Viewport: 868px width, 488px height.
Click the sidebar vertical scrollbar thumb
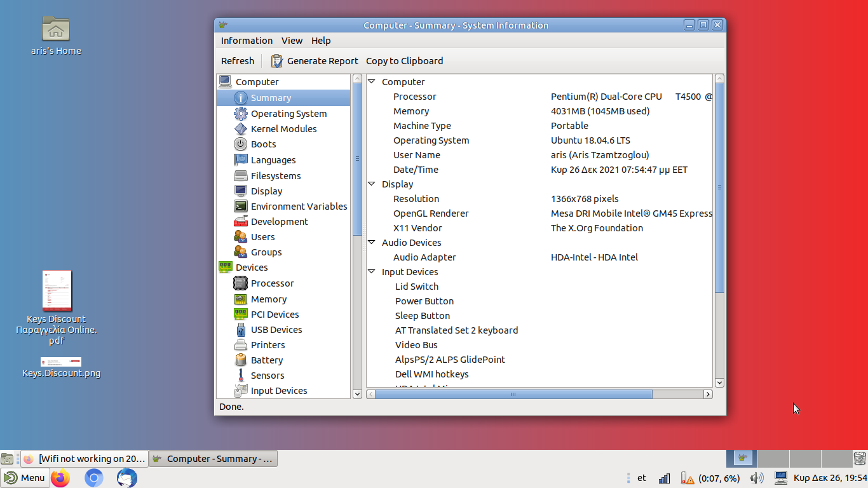pyautogui.click(x=357, y=158)
